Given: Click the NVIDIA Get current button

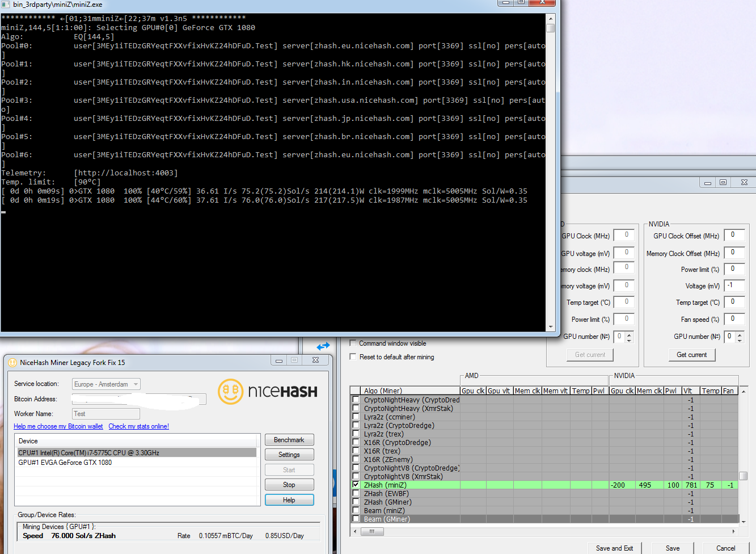Looking at the screenshot, I should pos(692,355).
